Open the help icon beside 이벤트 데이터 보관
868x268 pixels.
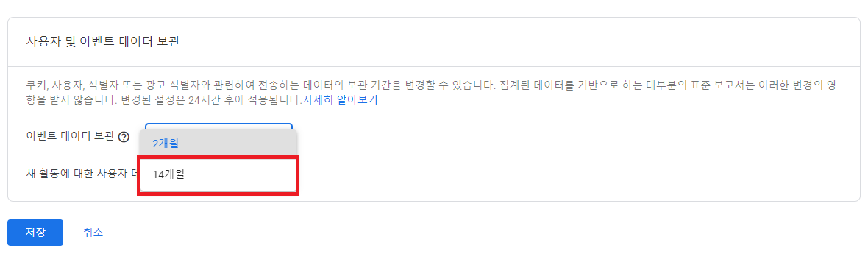tap(124, 137)
